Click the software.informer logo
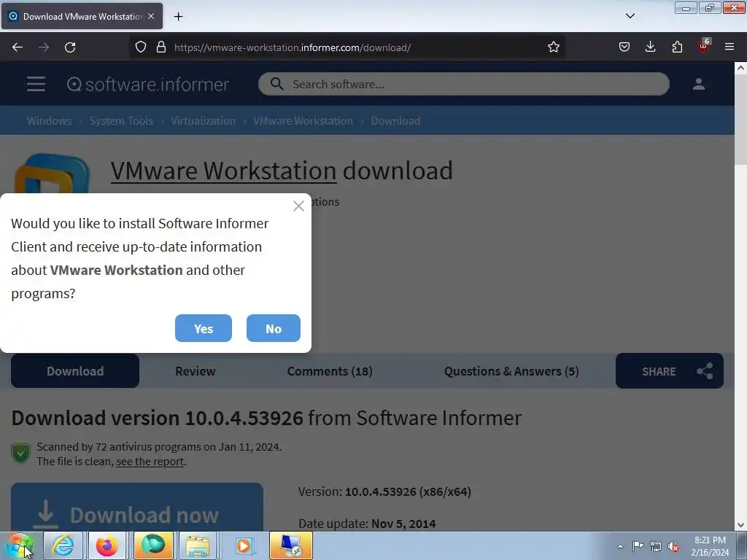 148,85
